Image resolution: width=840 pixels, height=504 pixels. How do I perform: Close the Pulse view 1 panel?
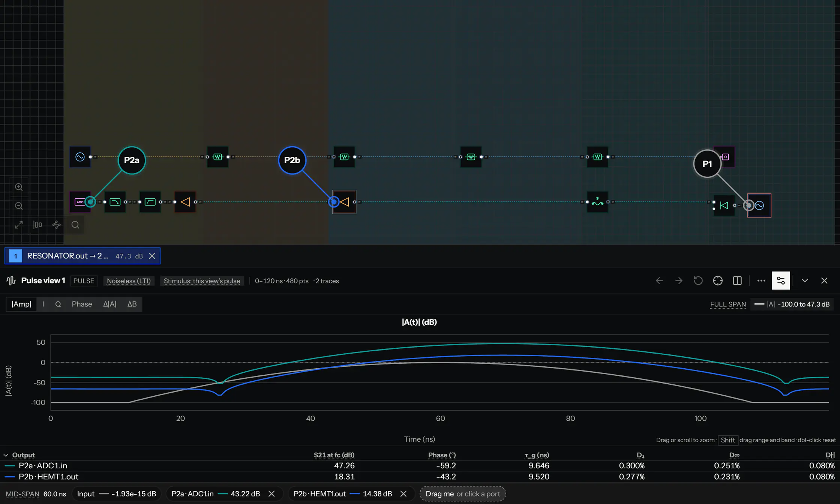[x=824, y=280]
